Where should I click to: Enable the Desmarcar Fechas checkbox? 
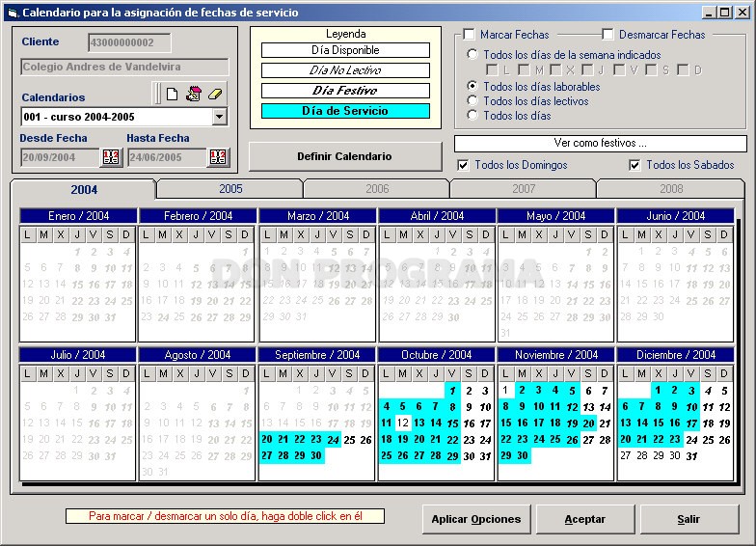point(607,35)
